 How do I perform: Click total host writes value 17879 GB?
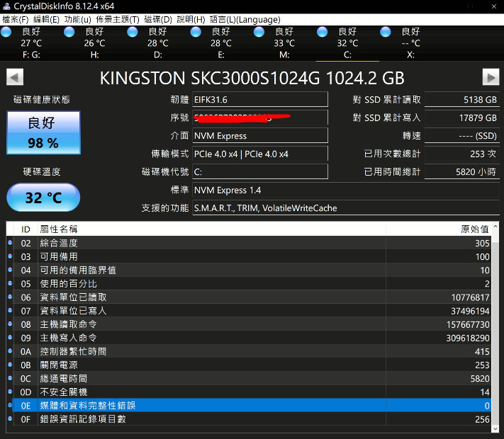462,118
